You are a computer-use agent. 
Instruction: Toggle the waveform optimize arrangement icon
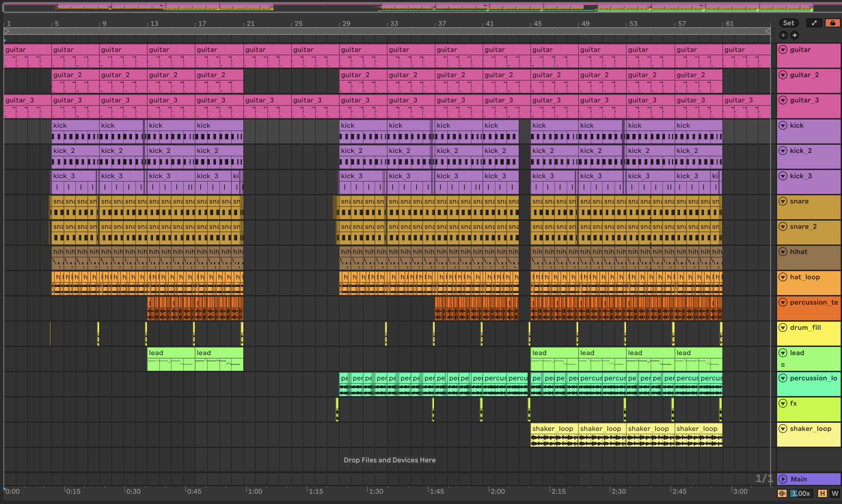coord(782,493)
